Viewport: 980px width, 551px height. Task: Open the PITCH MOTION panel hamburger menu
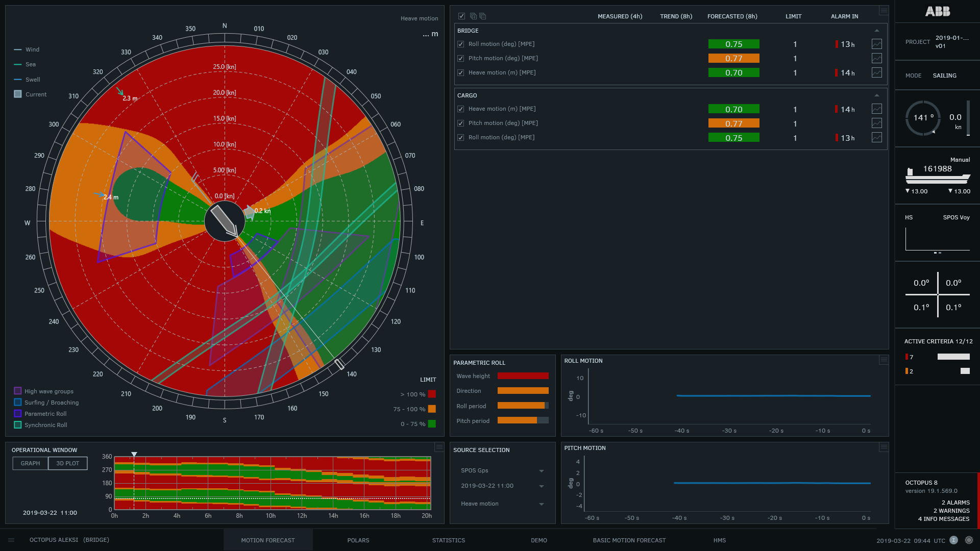pos(884,448)
